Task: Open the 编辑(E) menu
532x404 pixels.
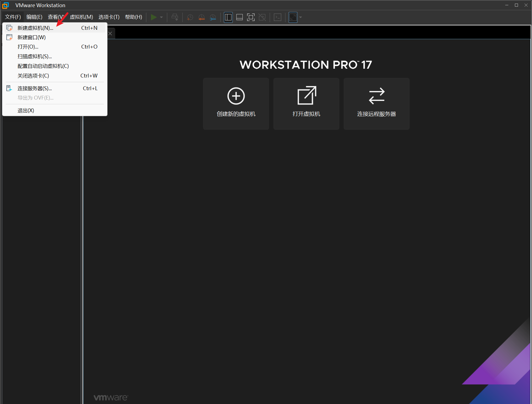Action: pyautogui.click(x=34, y=17)
